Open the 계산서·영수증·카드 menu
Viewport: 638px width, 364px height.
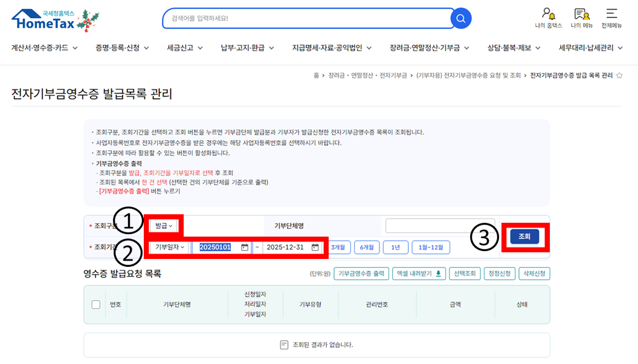pyautogui.click(x=44, y=48)
